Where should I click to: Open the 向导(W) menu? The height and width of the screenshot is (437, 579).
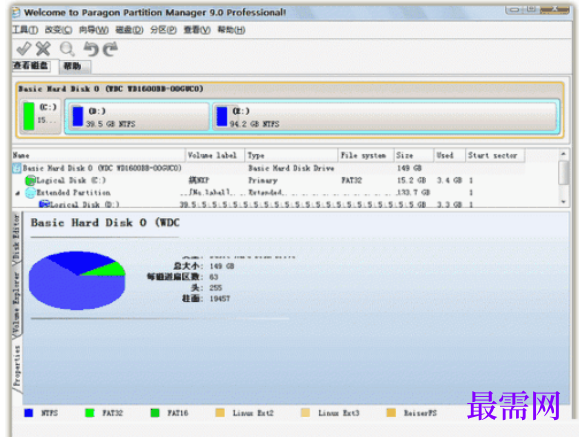[x=94, y=30]
